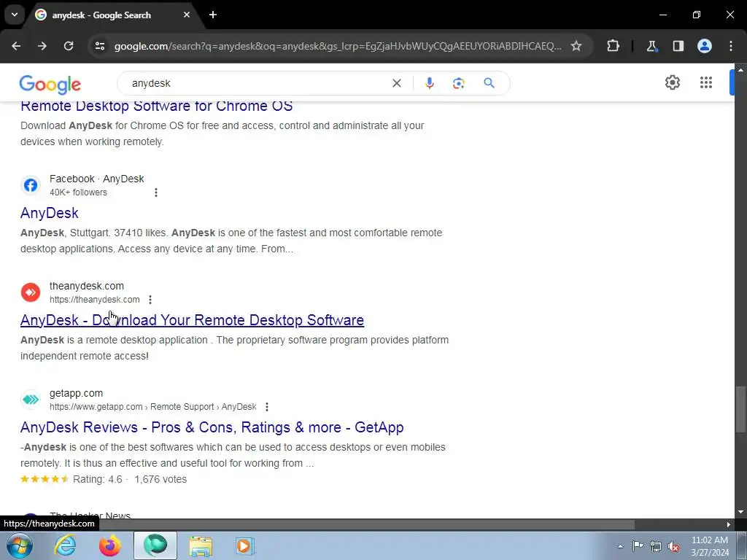Open more options for getapp.com result
Image resolution: width=747 pixels, height=560 pixels.
coord(267,407)
